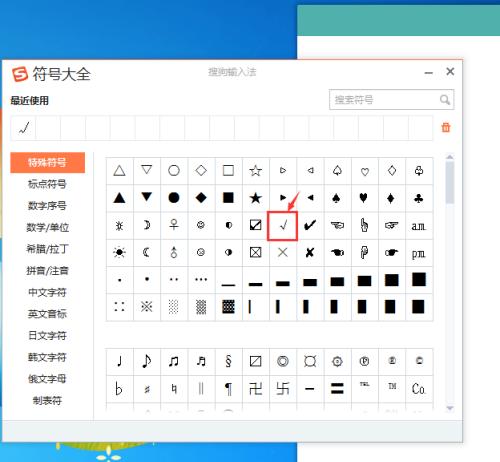Insert the solid sun symbol

coord(119,253)
